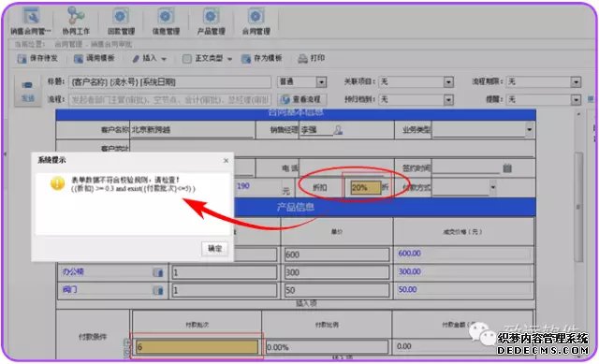The width and height of the screenshot is (599, 364).
Task: Click the highlighted 付款批次 field showing 6
Action: point(197,347)
